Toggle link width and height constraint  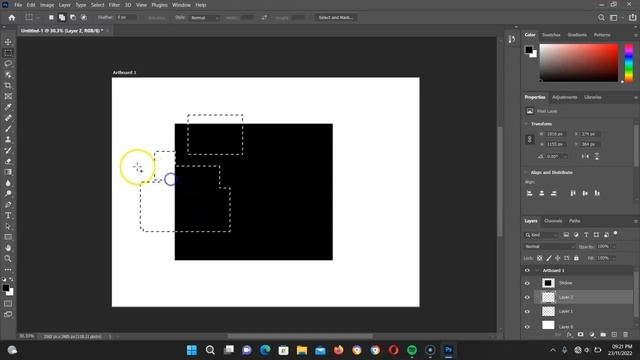click(x=529, y=139)
